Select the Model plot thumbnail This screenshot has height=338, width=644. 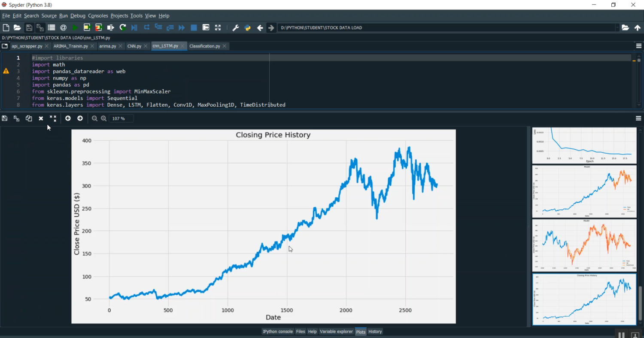click(x=584, y=191)
